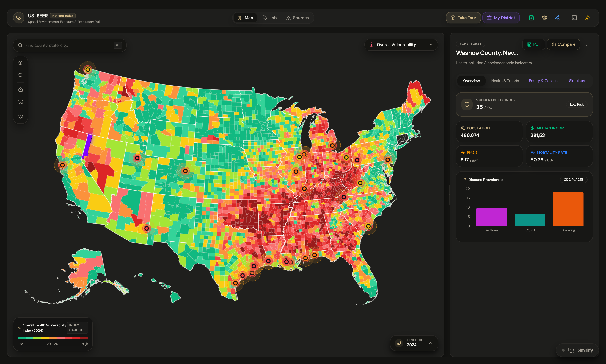
Task: Collapse the side panel icon
Action: [x=574, y=18]
